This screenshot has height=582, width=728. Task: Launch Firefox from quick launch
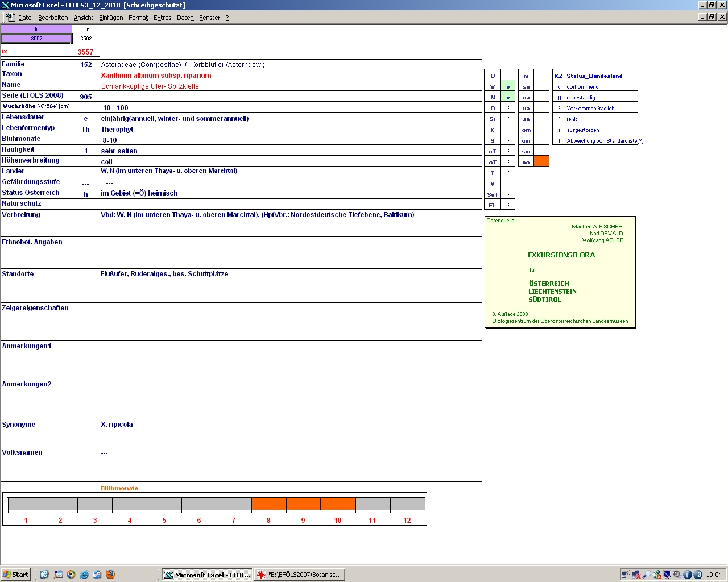pos(110,575)
